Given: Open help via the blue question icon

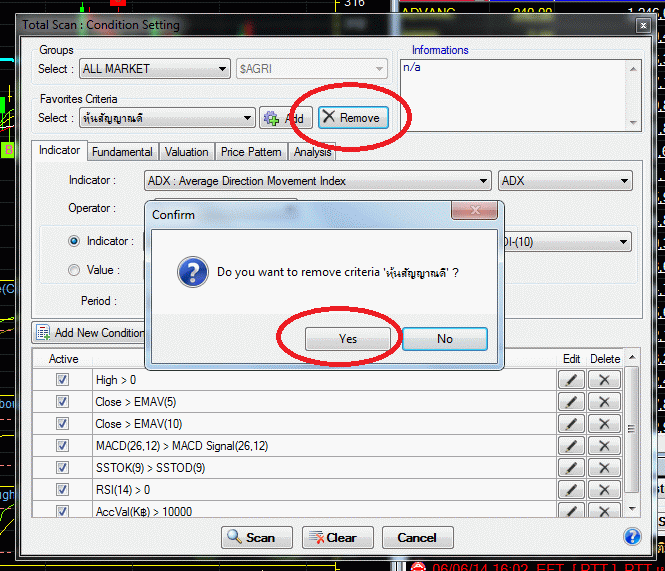Looking at the screenshot, I should click(x=632, y=537).
